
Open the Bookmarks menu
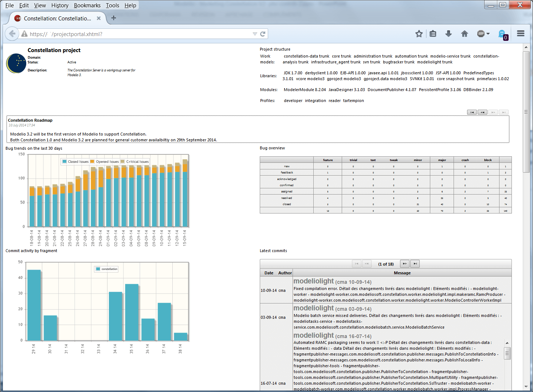pos(87,5)
